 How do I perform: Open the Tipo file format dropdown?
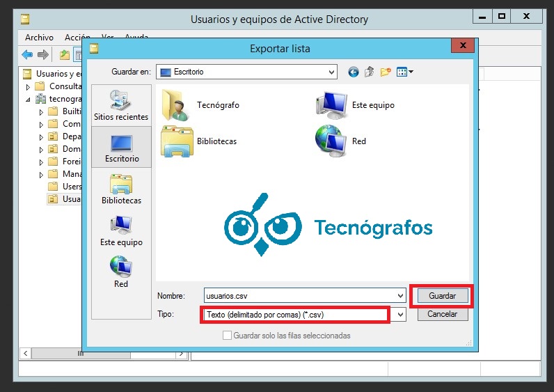[x=399, y=315]
